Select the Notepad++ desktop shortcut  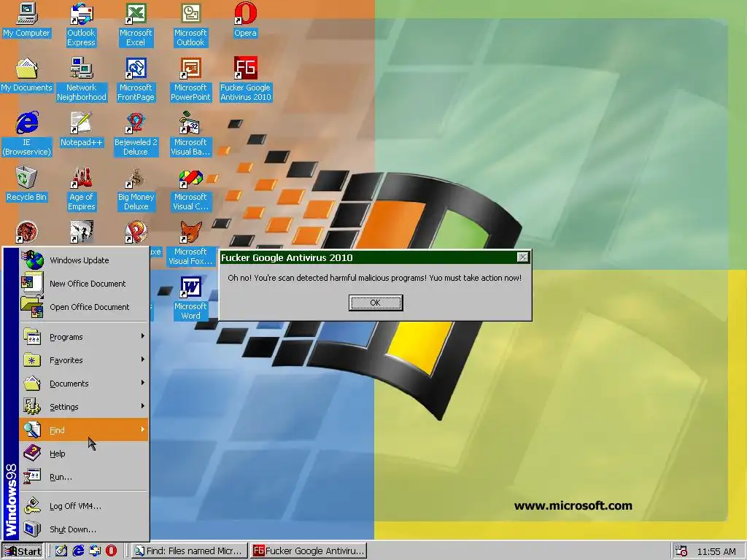click(81, 130)
